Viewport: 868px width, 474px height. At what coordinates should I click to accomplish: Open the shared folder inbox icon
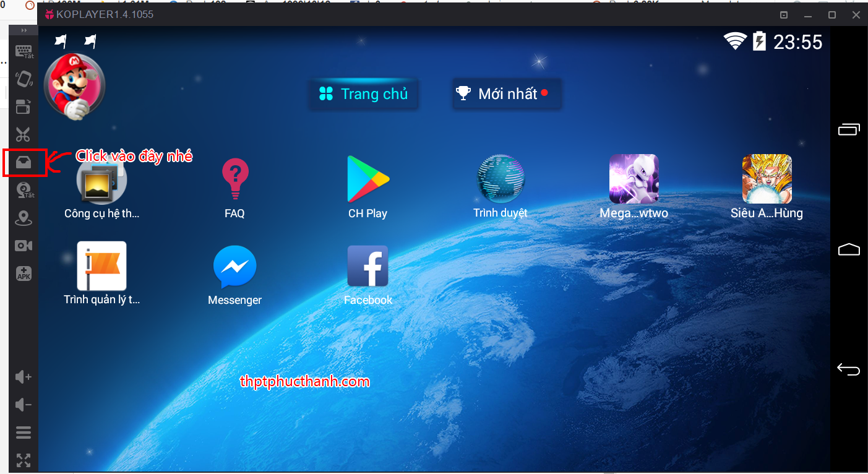tap(24, 163)
